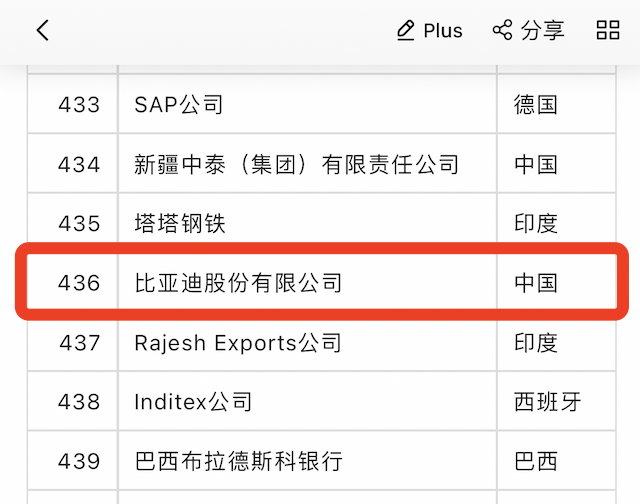The width and height of the screenshot is (640, 504).
Task: Open the grid menu icon
Action: click(x=608, y=31)
